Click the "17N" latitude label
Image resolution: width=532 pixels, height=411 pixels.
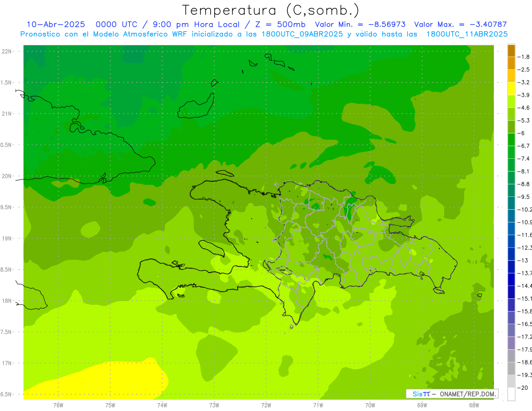point(6,363)
